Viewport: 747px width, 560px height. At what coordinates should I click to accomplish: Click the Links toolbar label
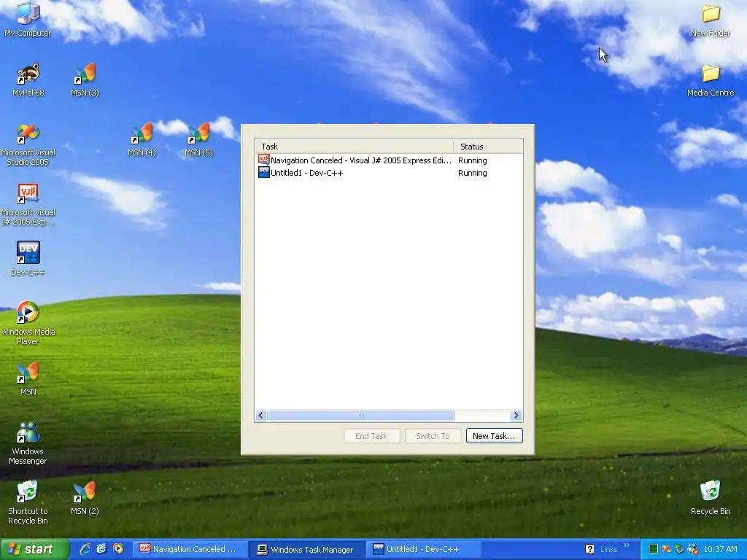coord(608,549)
